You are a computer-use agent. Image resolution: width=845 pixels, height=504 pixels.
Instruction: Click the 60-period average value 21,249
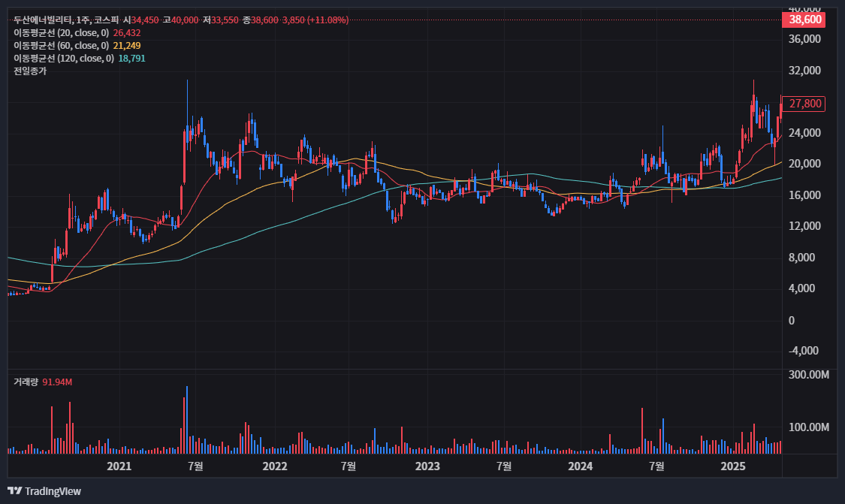point(127,46)
